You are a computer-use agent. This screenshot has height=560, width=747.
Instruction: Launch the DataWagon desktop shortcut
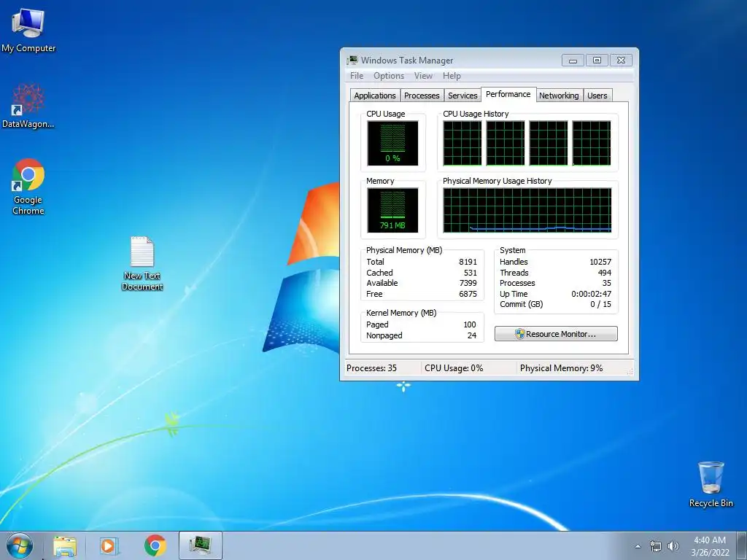click(x=28, y=106)
